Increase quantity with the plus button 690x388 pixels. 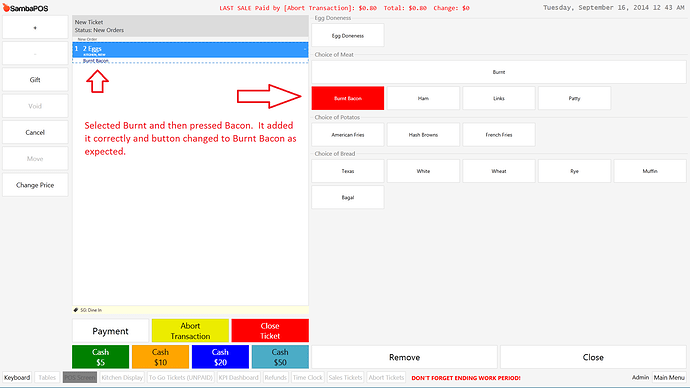pos(35,27)
